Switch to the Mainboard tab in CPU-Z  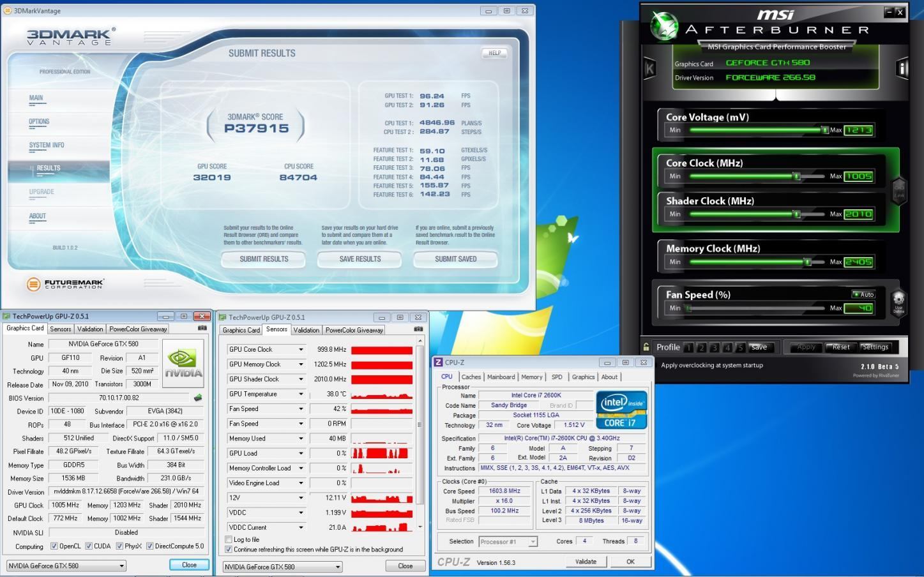point(501,377)
